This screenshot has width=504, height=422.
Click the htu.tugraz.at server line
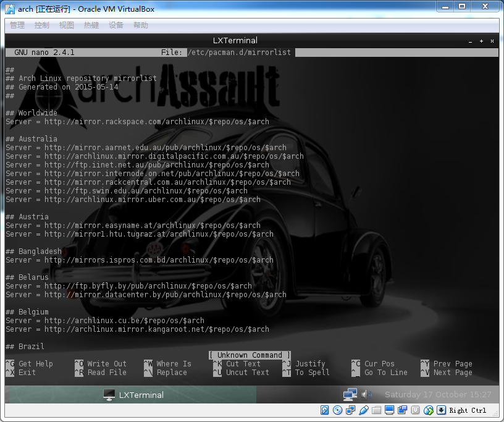click(140, 234)
